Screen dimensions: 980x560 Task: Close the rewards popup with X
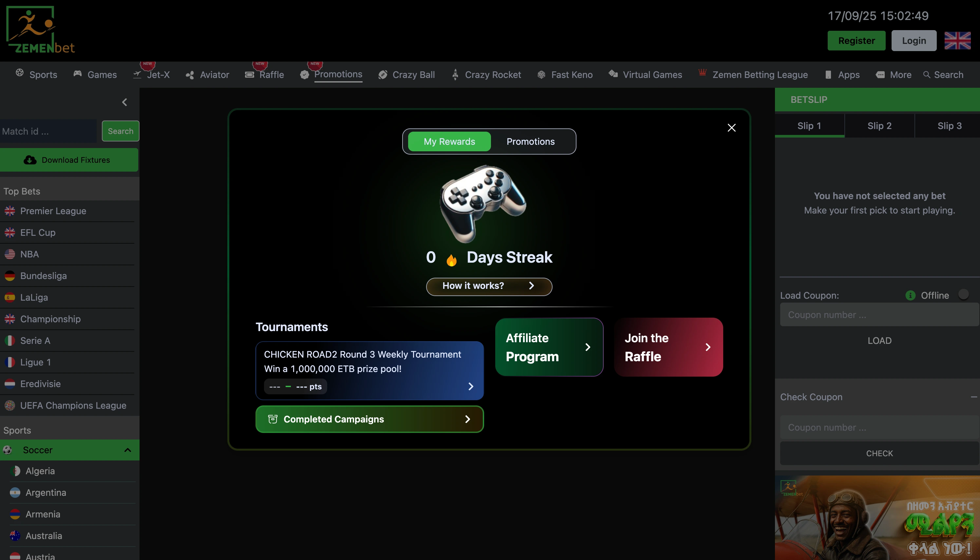(731, 128)
